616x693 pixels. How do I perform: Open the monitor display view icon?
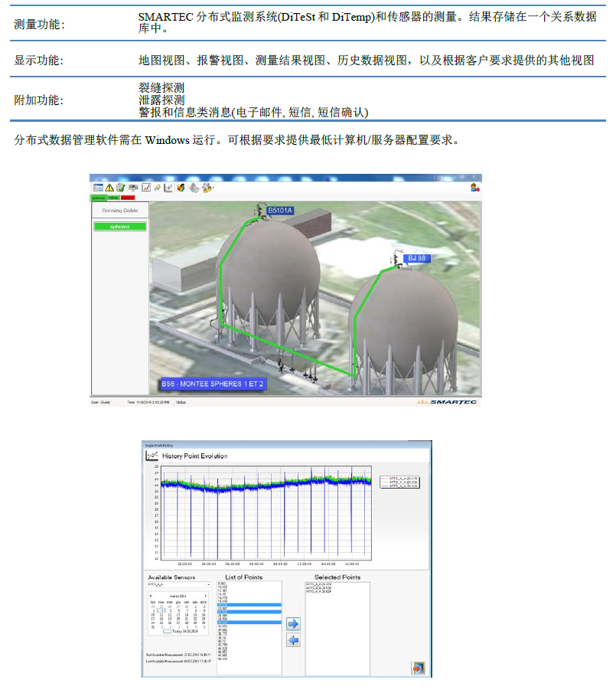click(132, 188)
